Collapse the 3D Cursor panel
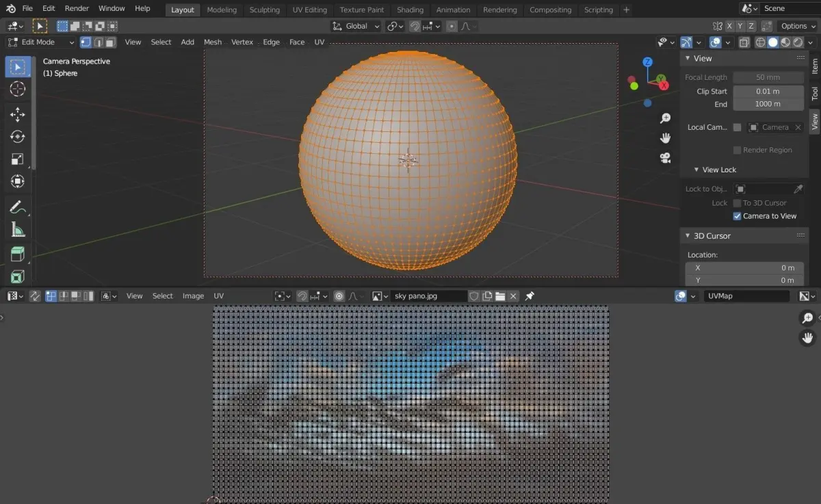 (688, 236)
